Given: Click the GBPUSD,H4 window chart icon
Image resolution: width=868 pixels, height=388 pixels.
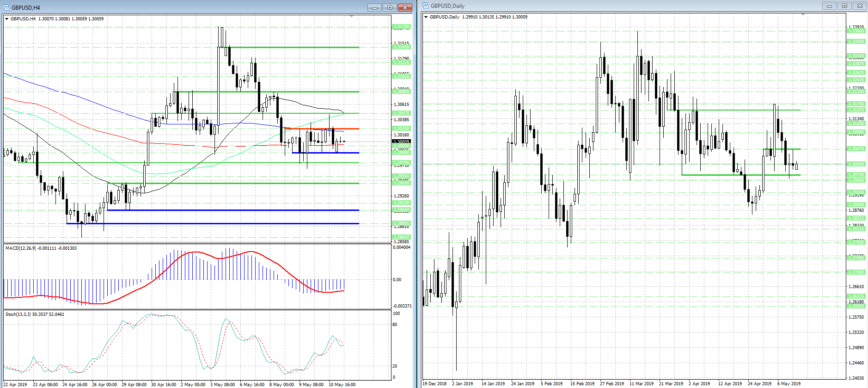Looking at the screenshot, I should click(x=6, y=7).
